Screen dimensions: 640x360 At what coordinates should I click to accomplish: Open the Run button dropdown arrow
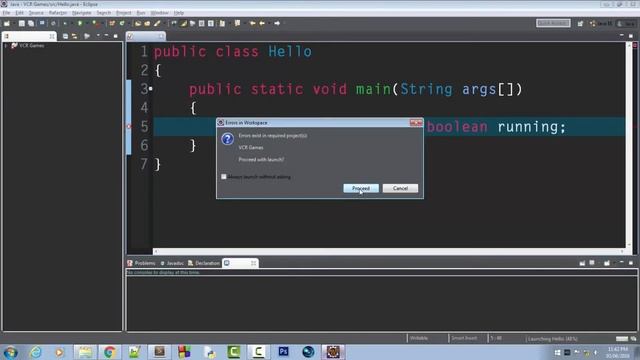(x=87, y=24)
